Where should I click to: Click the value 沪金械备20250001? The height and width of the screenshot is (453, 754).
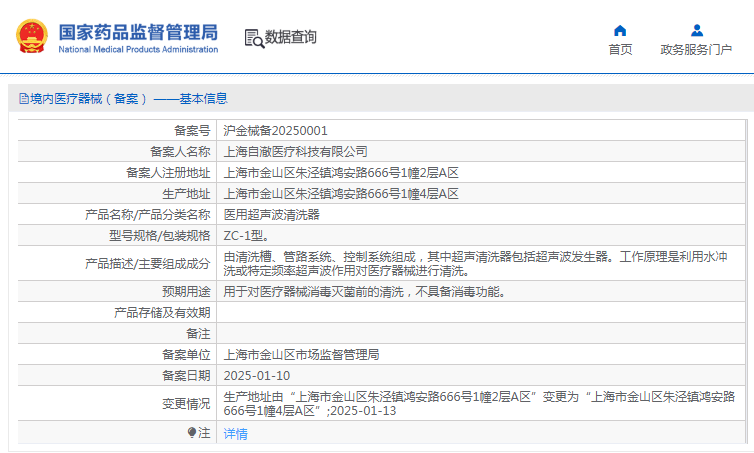click(x=276, y=131)
